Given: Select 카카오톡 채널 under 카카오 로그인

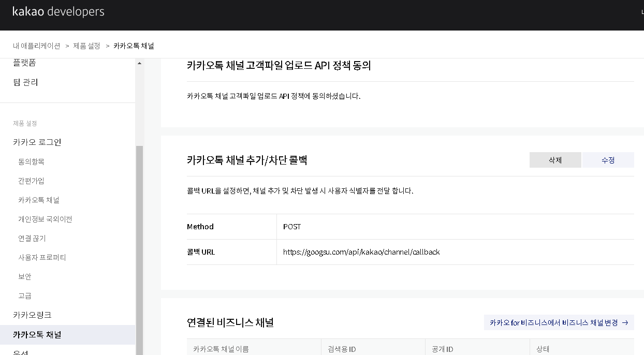Looking at the screenshot, I should click(x=39, y=200).
